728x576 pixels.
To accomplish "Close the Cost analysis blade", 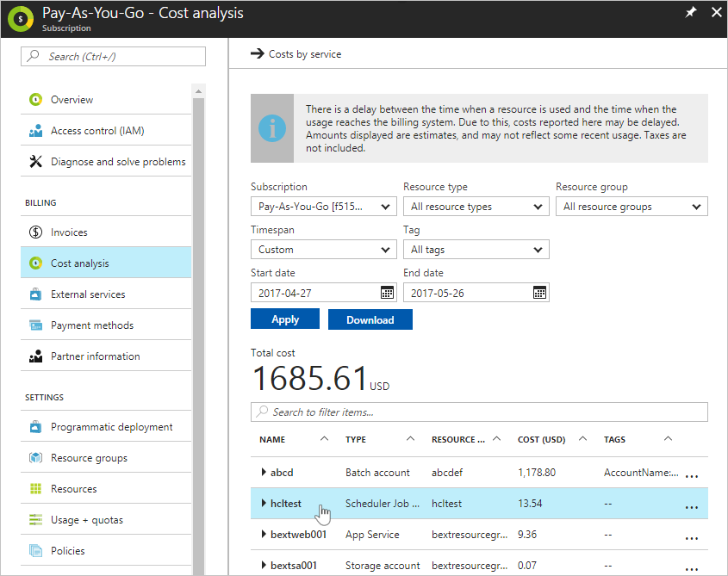I will click(x=717, y=13).
